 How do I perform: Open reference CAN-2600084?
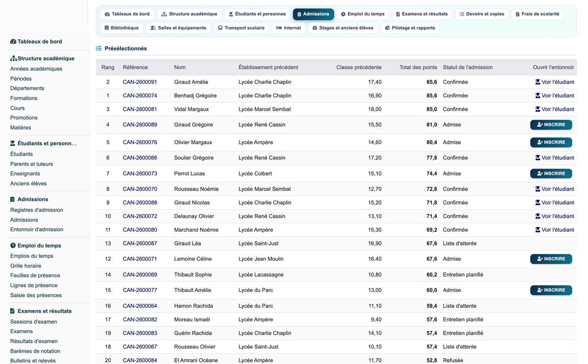point(140,360)
